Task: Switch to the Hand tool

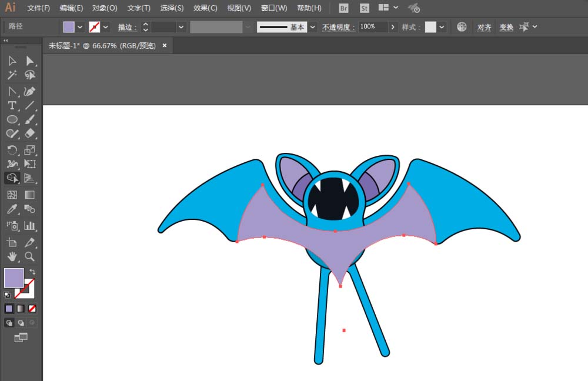Action: [12, 256]
